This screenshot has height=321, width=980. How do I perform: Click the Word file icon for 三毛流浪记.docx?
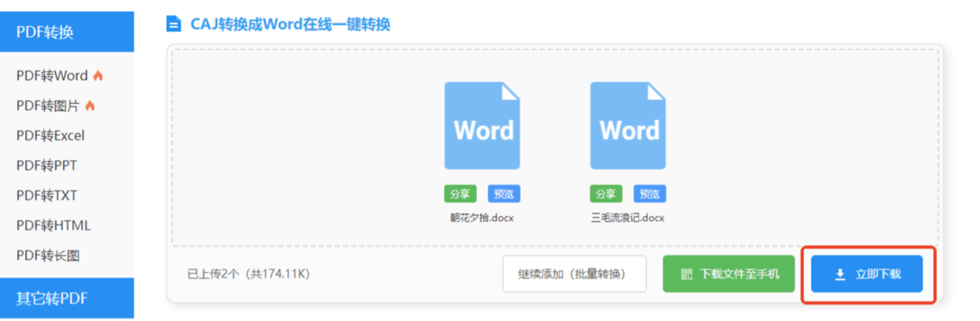point(628,126)
